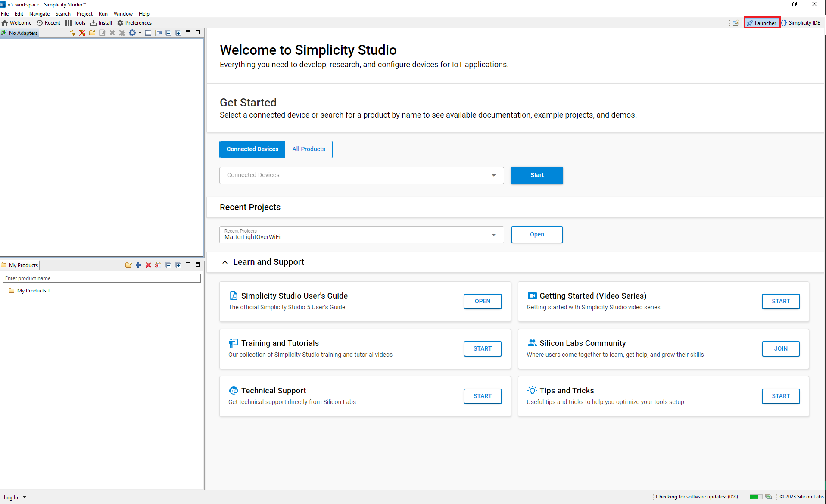Click the red X delete icon in My Products
This screenshot has height=504, width=826.
point(148,265)
